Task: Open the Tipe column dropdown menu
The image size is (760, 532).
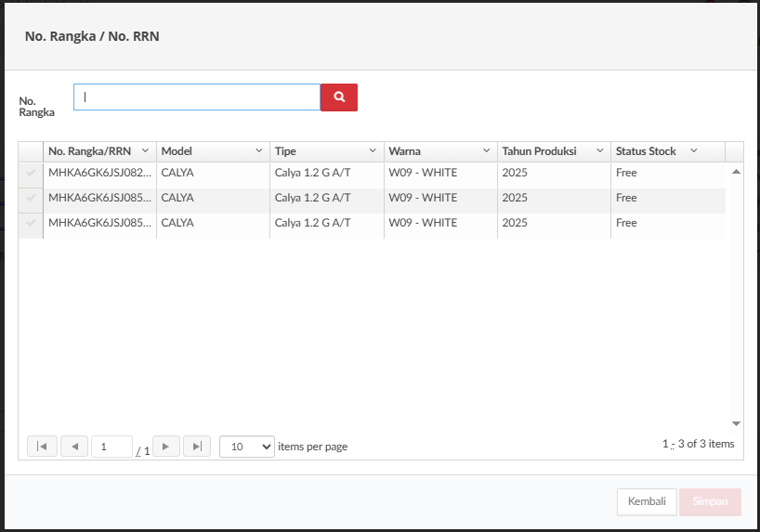Action: tap(373, 150)
